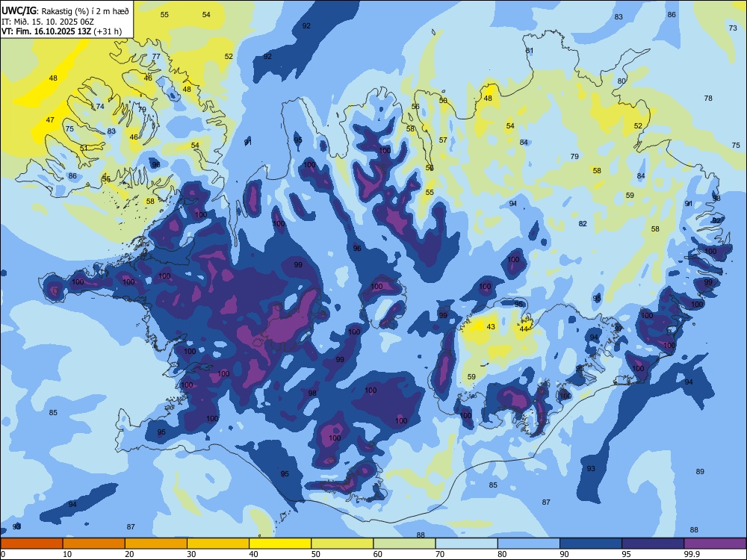Click the 30–40 amber legend swatch
Screen dimensions: 747x560
point(218,544)
